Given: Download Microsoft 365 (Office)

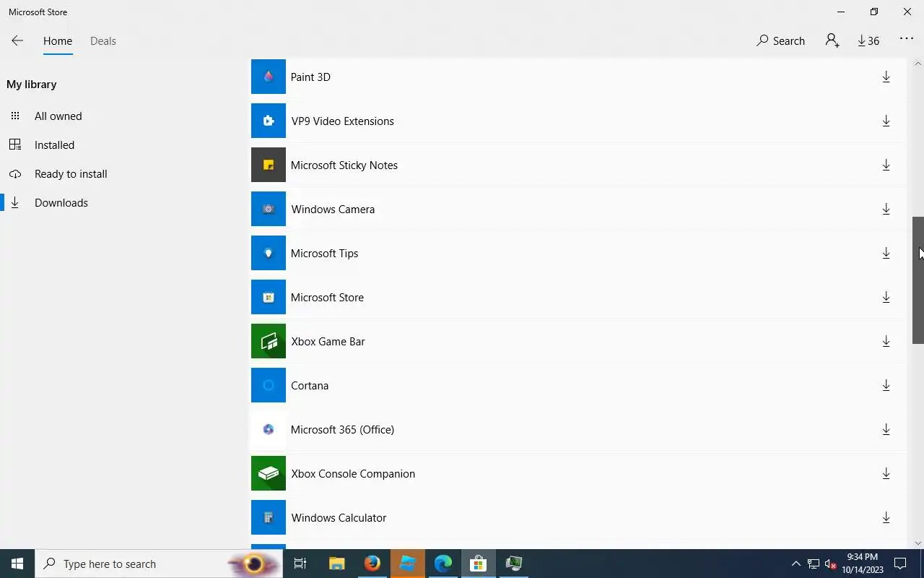Looking at the screenshot, I should [886, 429].
